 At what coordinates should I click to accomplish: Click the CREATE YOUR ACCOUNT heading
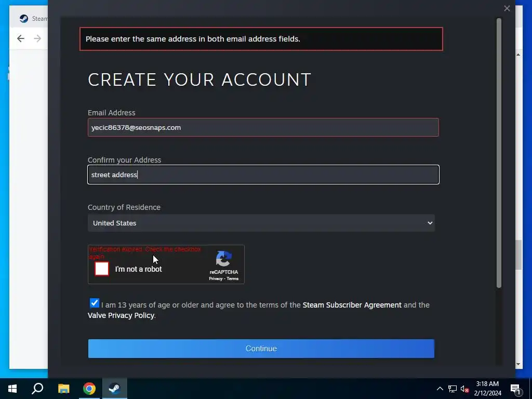pyautogui.click(x=199, y=79)
